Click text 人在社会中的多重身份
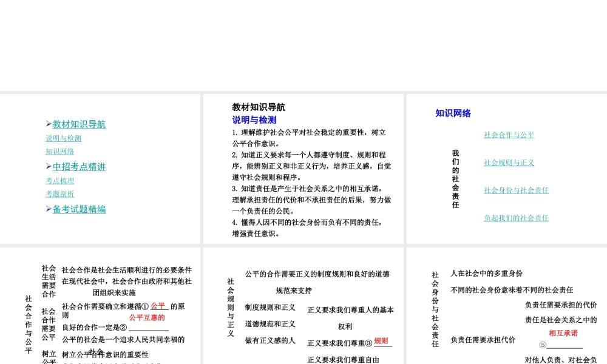This screenshot has height=364, width=607. [x=487, y=274]
